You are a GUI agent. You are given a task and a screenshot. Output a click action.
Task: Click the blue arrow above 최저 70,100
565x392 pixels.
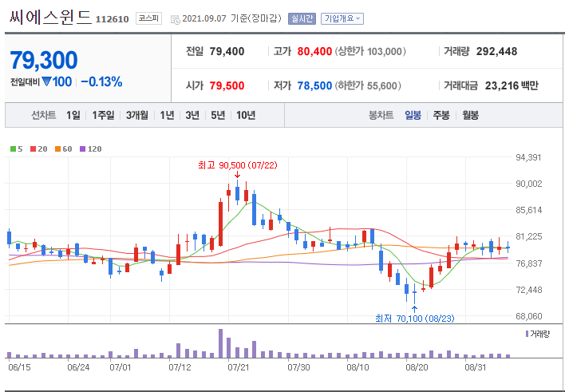click(x=414, y=309)
